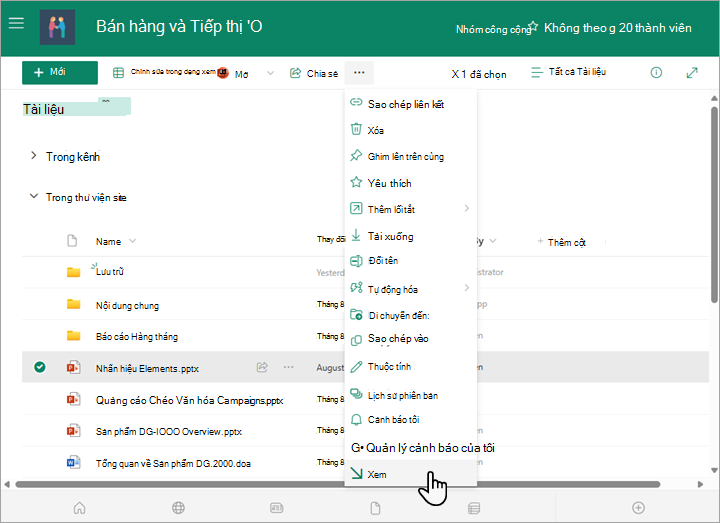
Task: Click the horizontal scrollbar thumb
Action: 338,484
